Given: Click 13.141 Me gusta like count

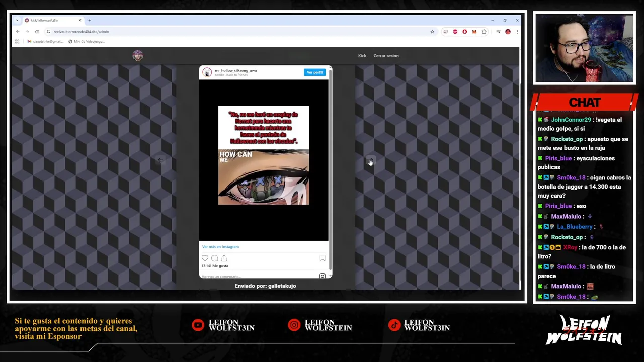Looking at the screenshot, I should tap(215, 266).
